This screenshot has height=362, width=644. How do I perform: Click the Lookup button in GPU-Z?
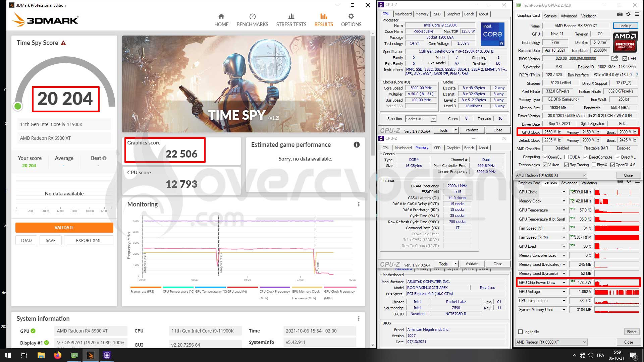click(625, 26)
